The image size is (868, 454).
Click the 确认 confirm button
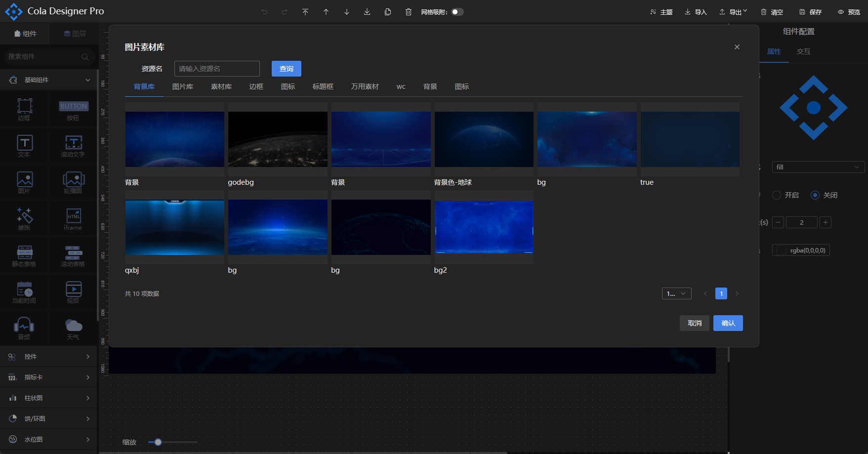(728, 323)
